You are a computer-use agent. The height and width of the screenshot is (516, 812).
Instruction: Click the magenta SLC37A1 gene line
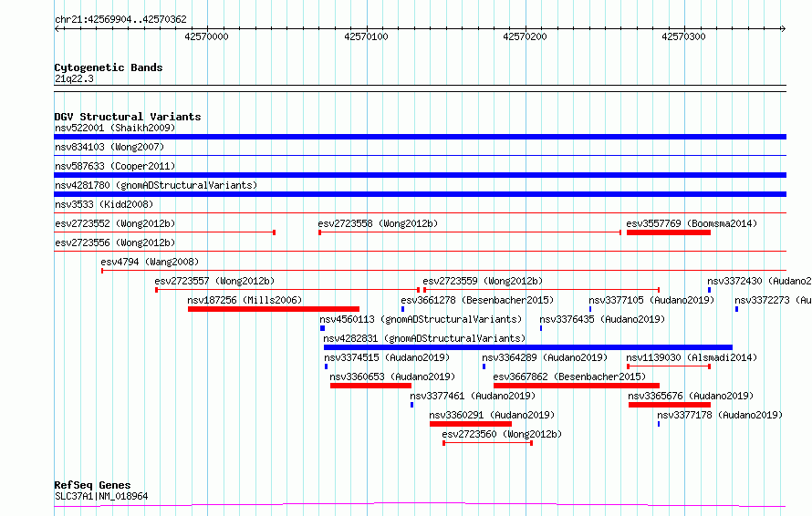(x=420, y=505)
